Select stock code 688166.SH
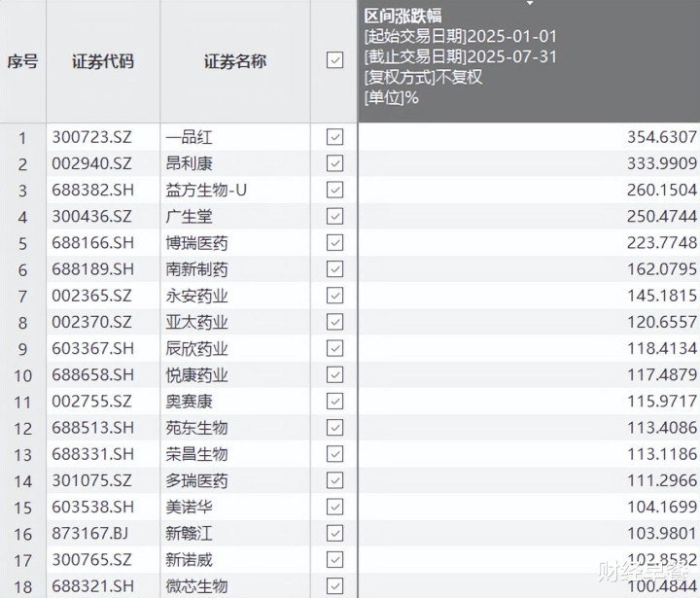Viewport: 700px width, 598px height. [93, 242]
